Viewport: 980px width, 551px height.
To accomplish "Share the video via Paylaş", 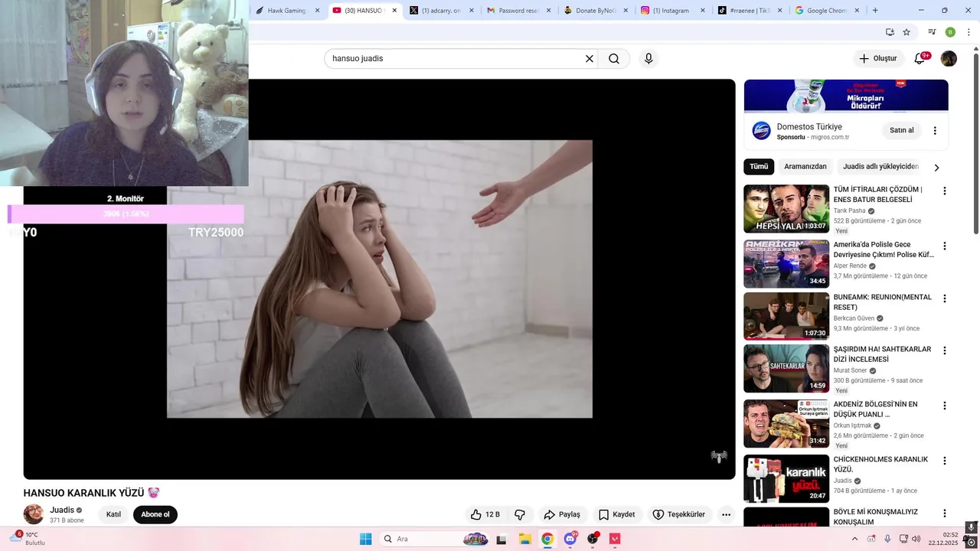I will (x=561, y=514).
